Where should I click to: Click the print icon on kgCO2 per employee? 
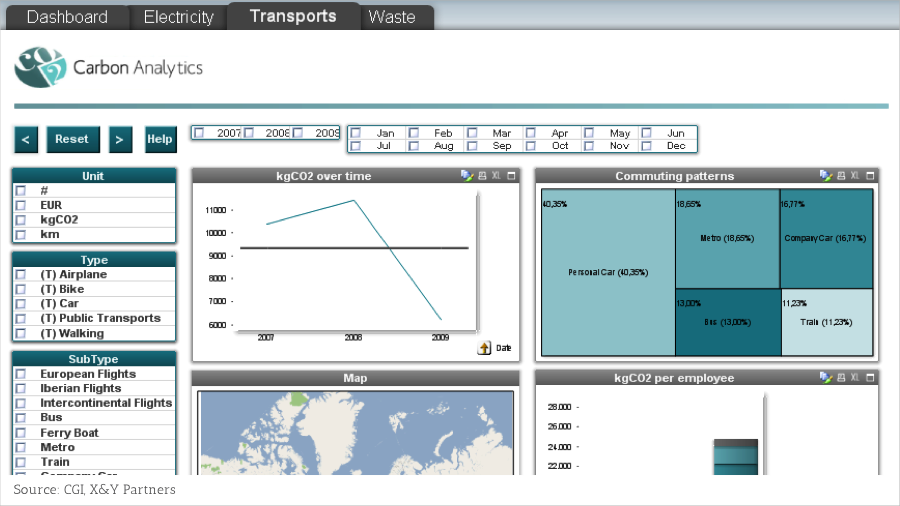841,378
